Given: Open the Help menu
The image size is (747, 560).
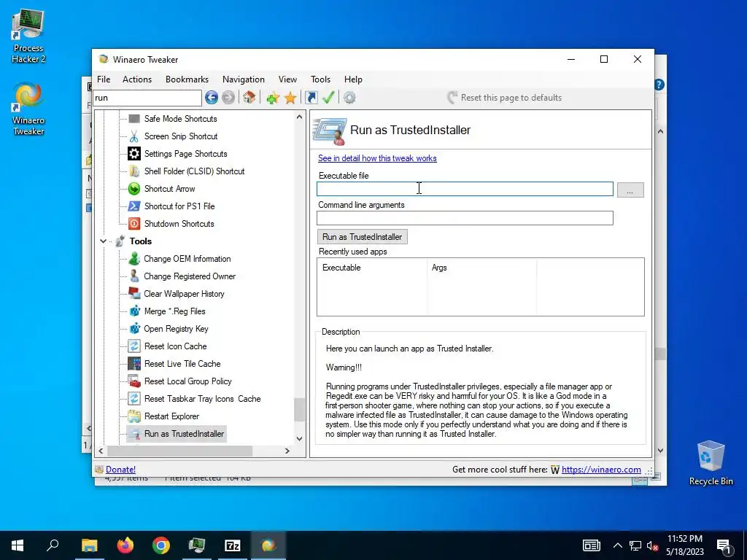Looking at the screenshot, I should [353, 79].
